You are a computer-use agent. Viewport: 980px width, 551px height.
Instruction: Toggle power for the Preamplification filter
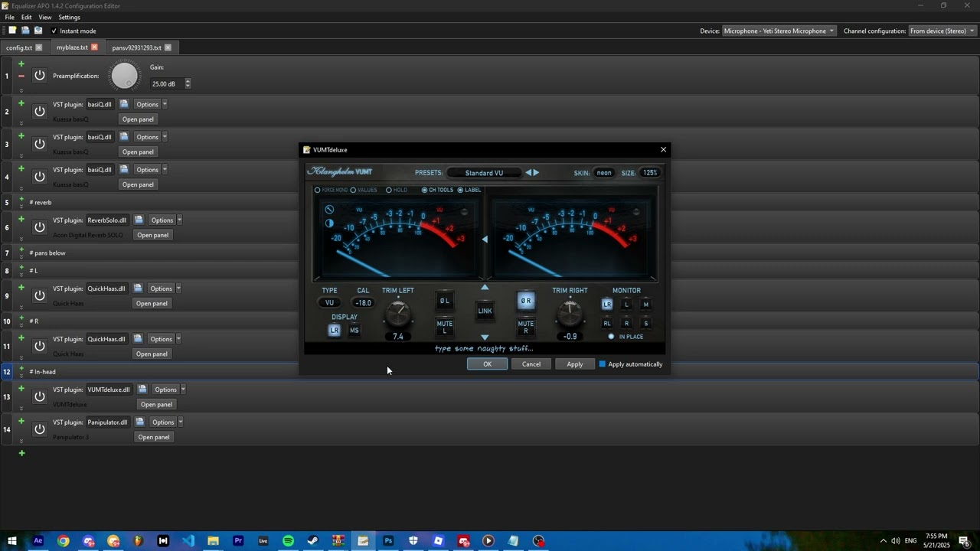tap(40, 76)
